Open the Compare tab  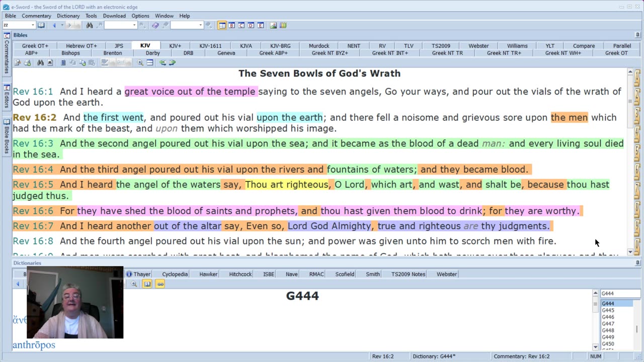pos(584,46)
